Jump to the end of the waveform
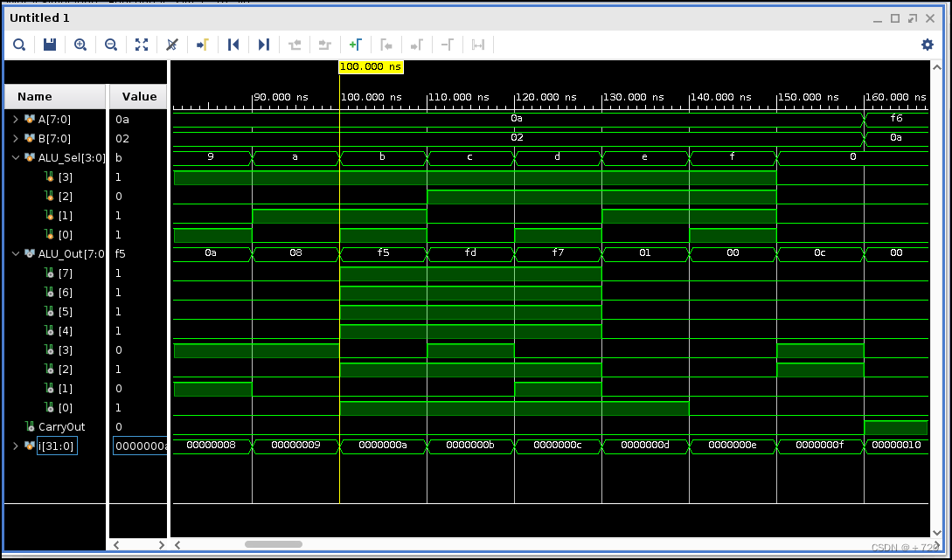Viewport: 952px width, 560px height. pos(264,45)
